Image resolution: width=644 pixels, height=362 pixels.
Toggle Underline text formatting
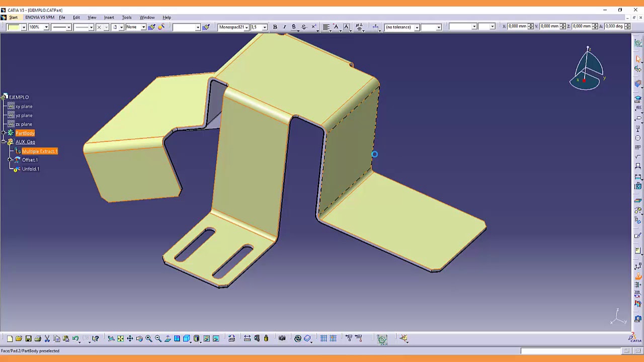click(294, 27)
